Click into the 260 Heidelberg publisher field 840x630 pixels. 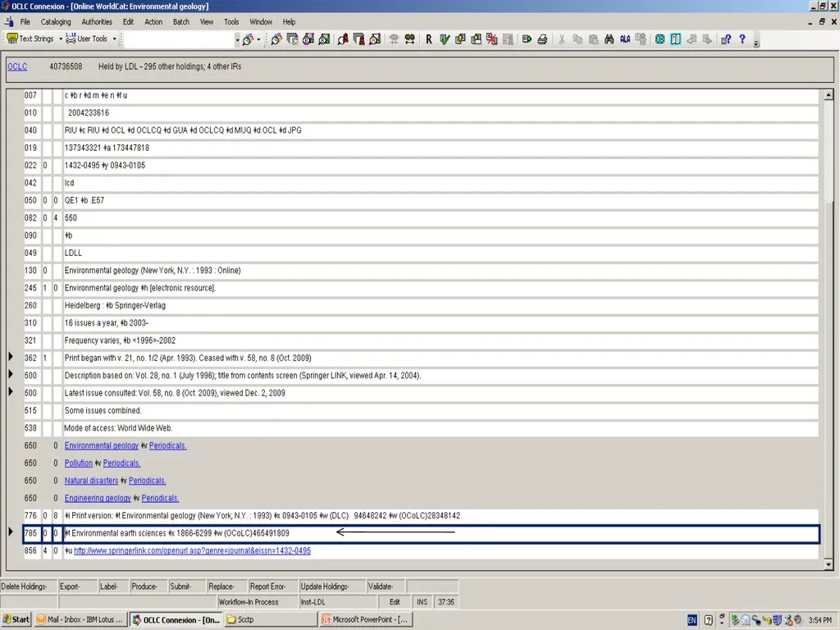[441, 305]
